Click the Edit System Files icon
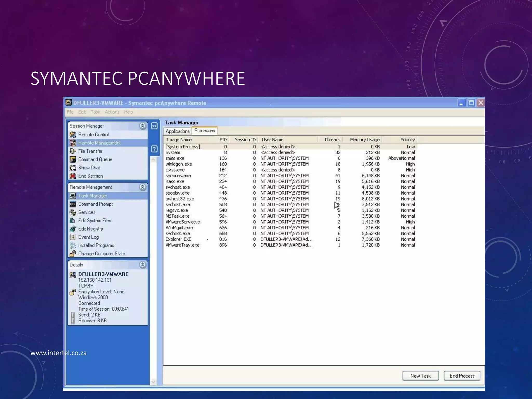Image resolution: width=532 pixels, height=399 pixels. pyautogui.click(x=73, y=221)
